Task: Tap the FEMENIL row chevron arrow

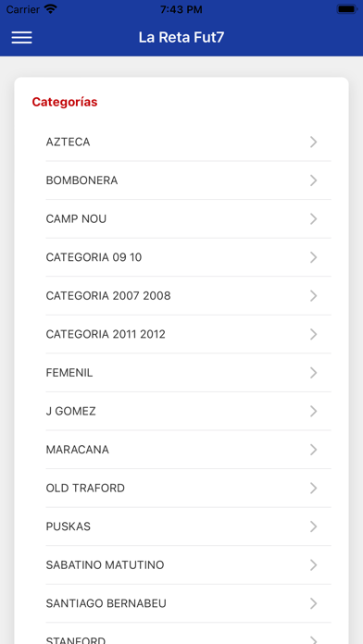Action: pyautogui.click(x=313, y=373)
